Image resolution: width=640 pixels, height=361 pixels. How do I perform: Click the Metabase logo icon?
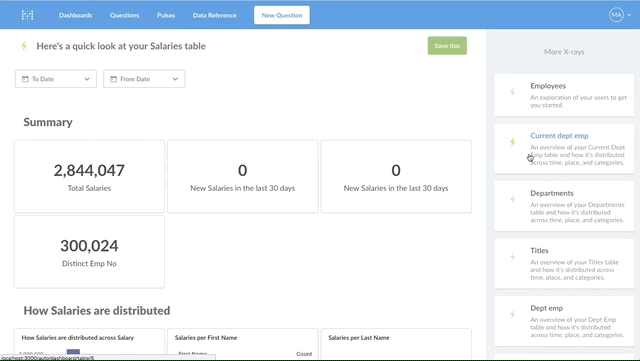27,15
